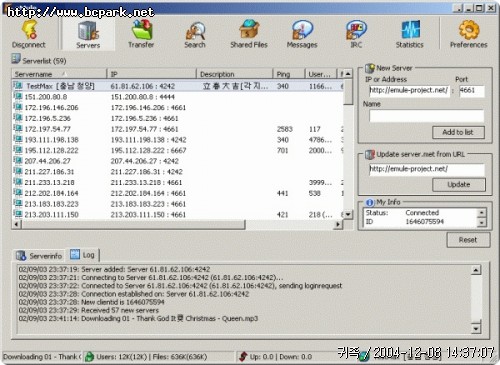Viewport: 500px width, 365px height.
Task: Click the New Server group icon
Action: tap(370, 68)
